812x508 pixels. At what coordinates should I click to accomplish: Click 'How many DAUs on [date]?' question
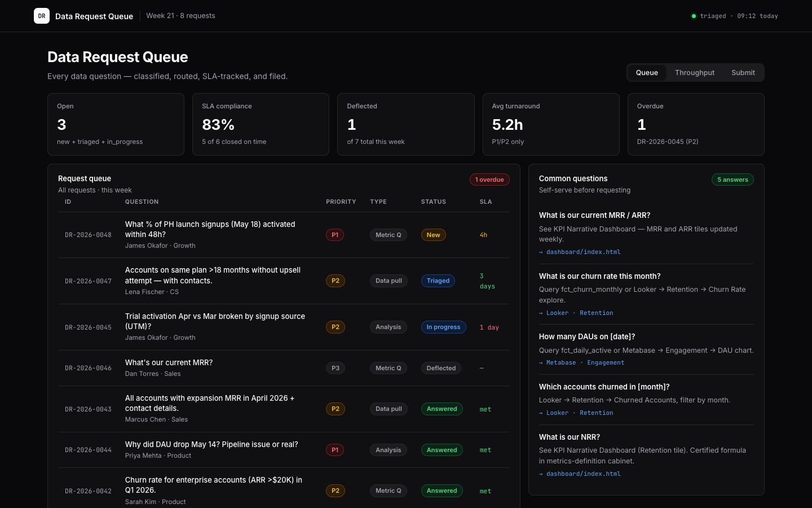[x=587, y=336]
